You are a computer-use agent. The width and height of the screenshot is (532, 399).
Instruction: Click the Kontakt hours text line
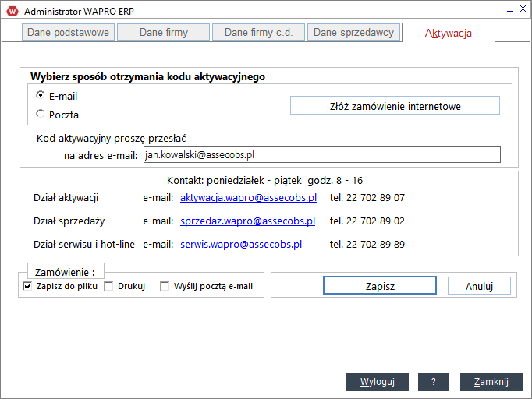coord(264,180)
